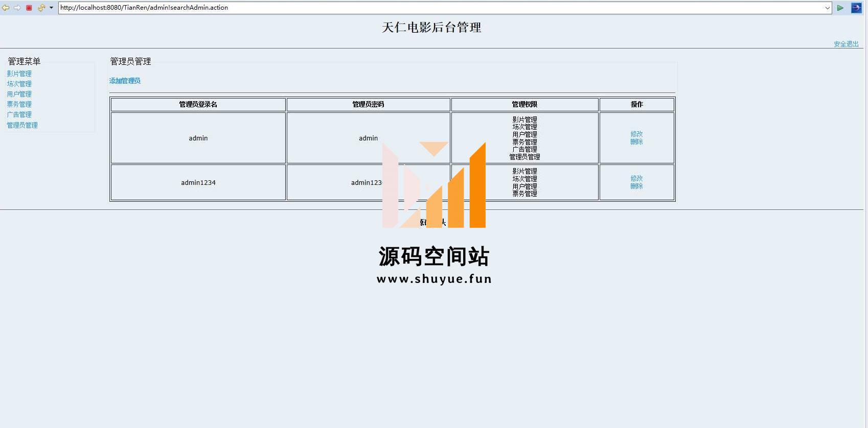The height and width of the screenshot is (428, 868).
Task: Refresh the page using the refresh icon
Action: [x=41, y=8]
